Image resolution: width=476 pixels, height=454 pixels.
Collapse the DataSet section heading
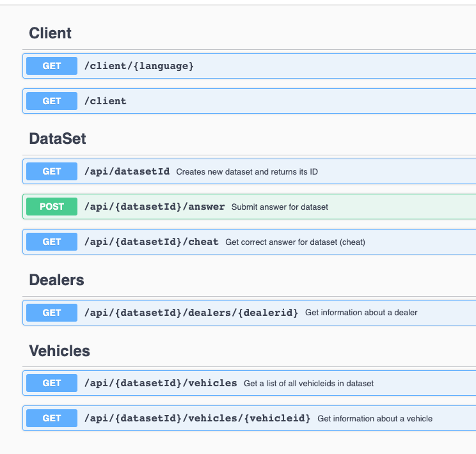[x=58, y=138]
